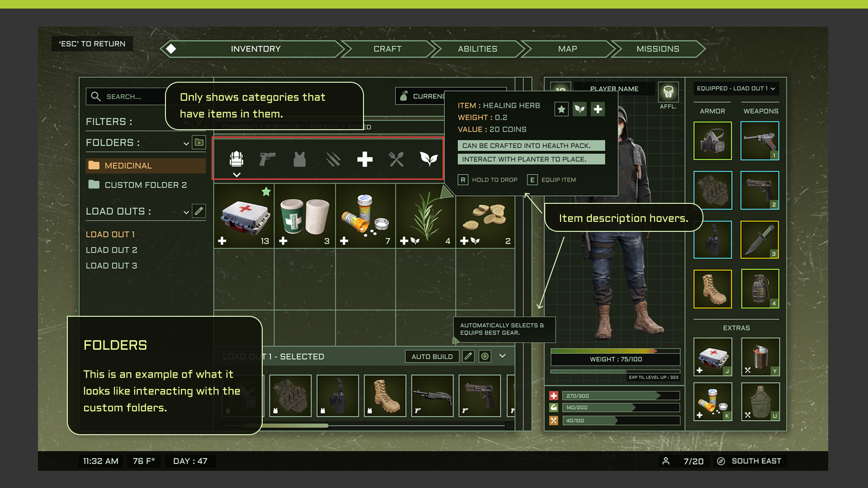Viewport: 868px width, 488px height.
Task: Click the Weight 75/100 progress bar
Action: point(616,357)
